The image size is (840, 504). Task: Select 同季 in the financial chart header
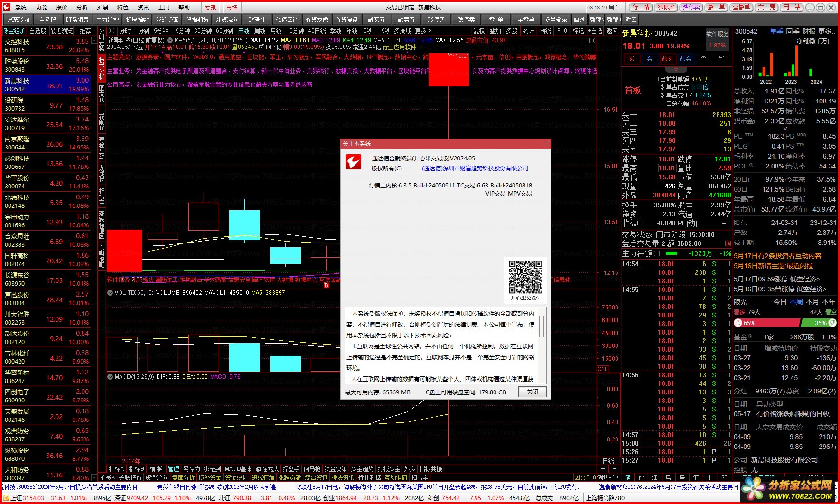click(x=793, y=31)
